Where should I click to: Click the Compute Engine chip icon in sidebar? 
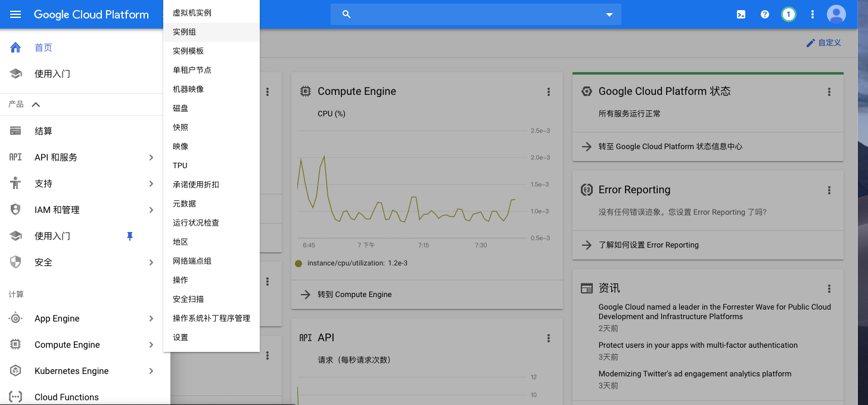(15, 345)
